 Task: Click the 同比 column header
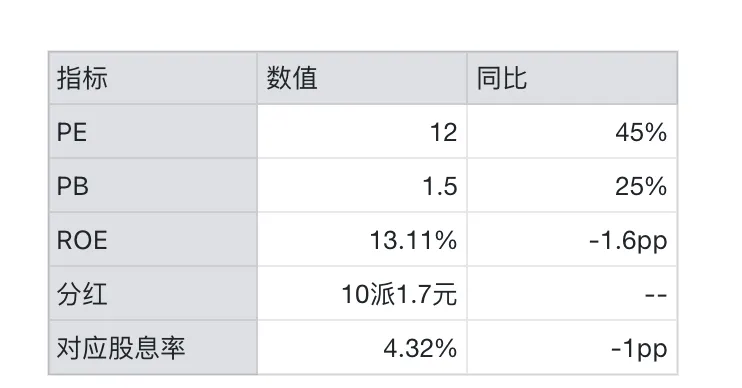point(572,78)
